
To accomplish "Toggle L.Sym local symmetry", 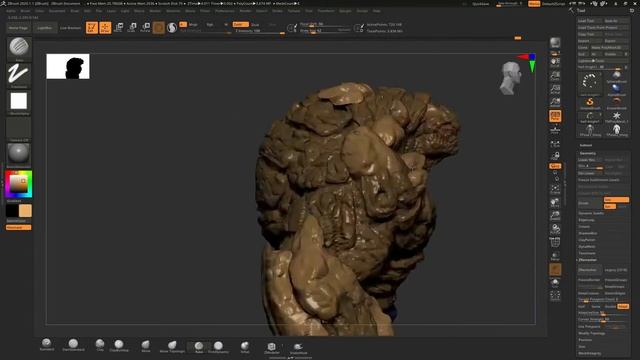I will (555, 144).
